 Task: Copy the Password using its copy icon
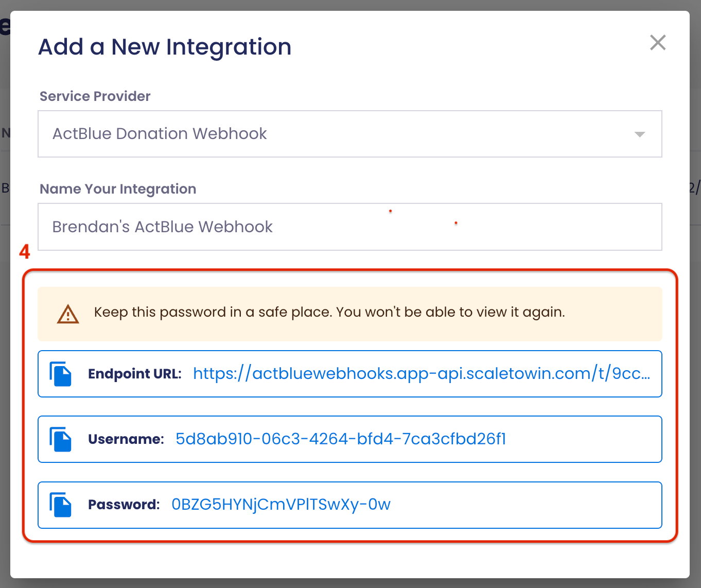60,505
